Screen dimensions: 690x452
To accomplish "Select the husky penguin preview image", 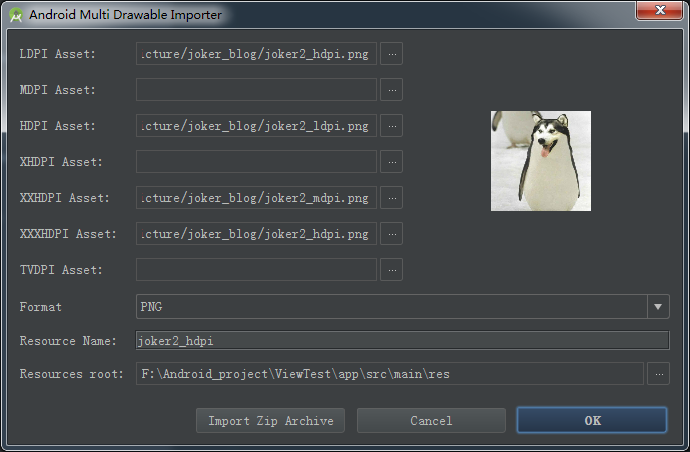I will (x=541, y=161).
